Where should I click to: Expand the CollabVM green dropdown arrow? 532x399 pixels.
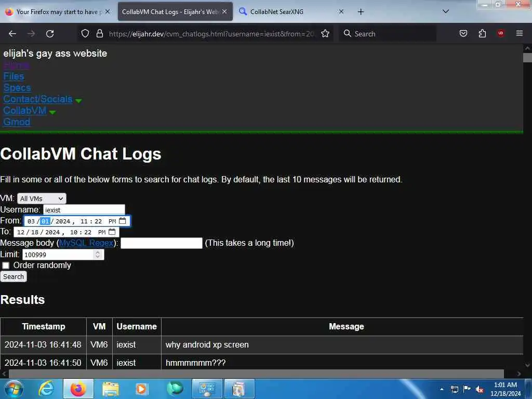52,112
